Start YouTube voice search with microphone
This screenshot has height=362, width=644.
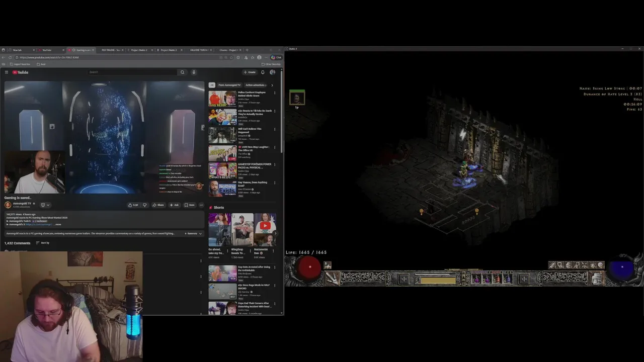tap(193, 72)
